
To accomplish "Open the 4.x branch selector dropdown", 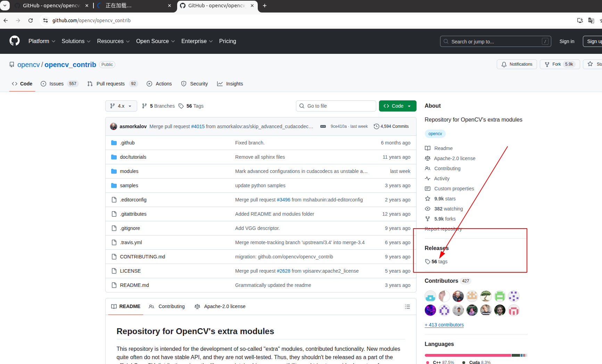I will (121, 106).
